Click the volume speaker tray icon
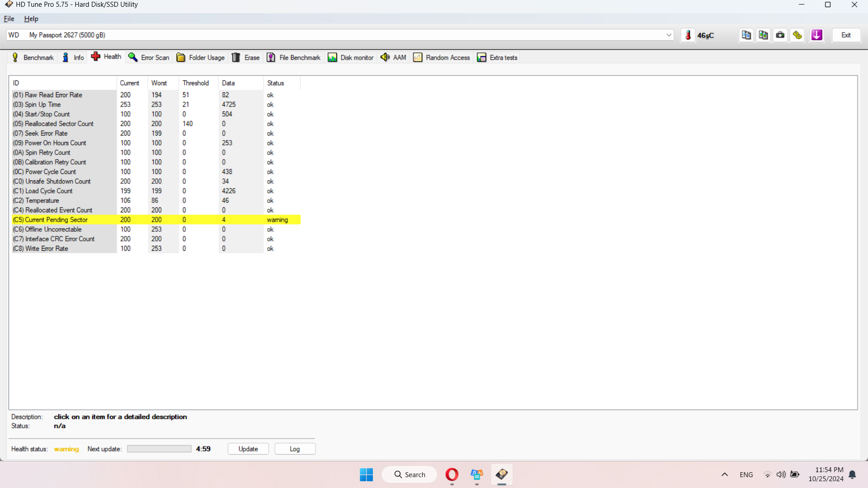Screen dimensions: 868x488 point(781,474)
